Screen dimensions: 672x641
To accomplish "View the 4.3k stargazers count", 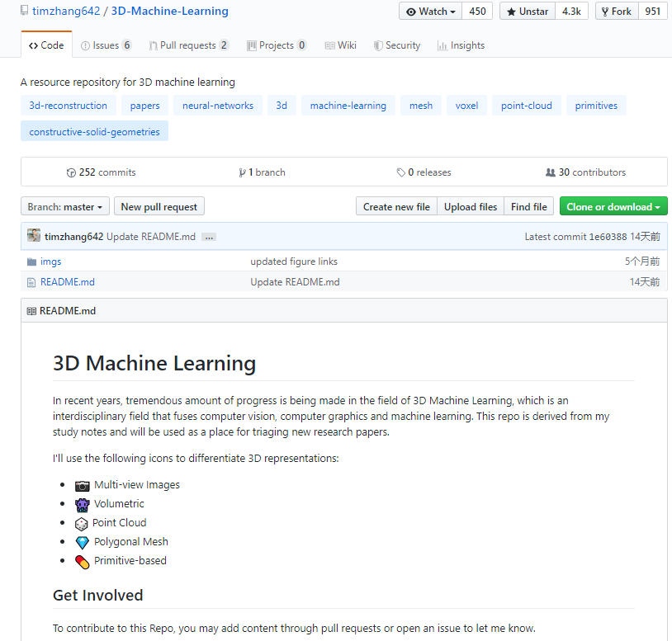I will [x=572, y=12].
